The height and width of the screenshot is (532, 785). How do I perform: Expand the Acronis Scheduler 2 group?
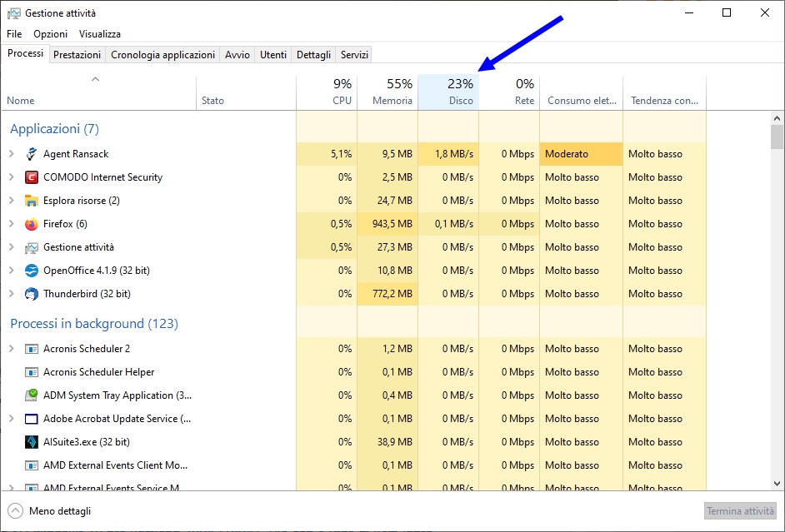(12, 349)
